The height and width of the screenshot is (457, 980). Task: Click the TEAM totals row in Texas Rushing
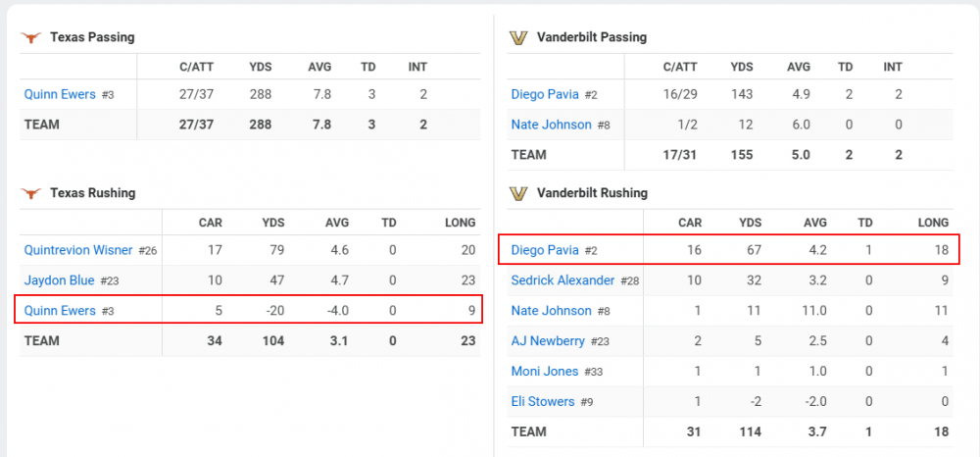[42, 341]
